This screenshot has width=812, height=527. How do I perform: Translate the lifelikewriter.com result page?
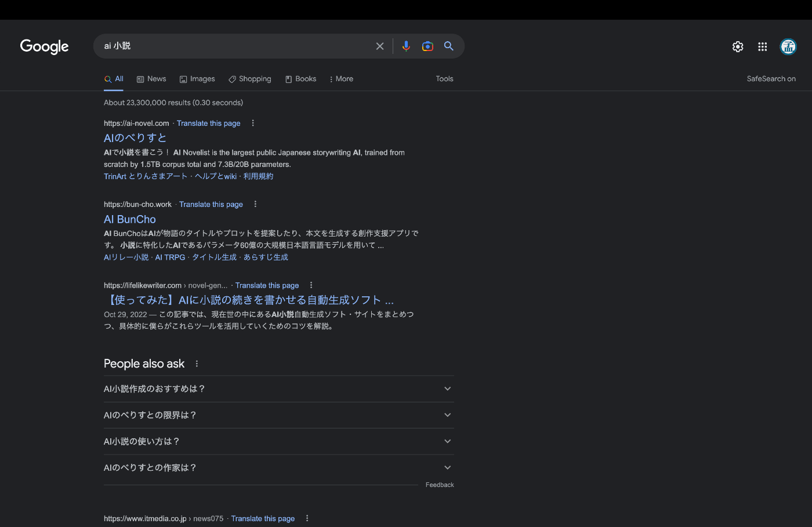point(267,286)
